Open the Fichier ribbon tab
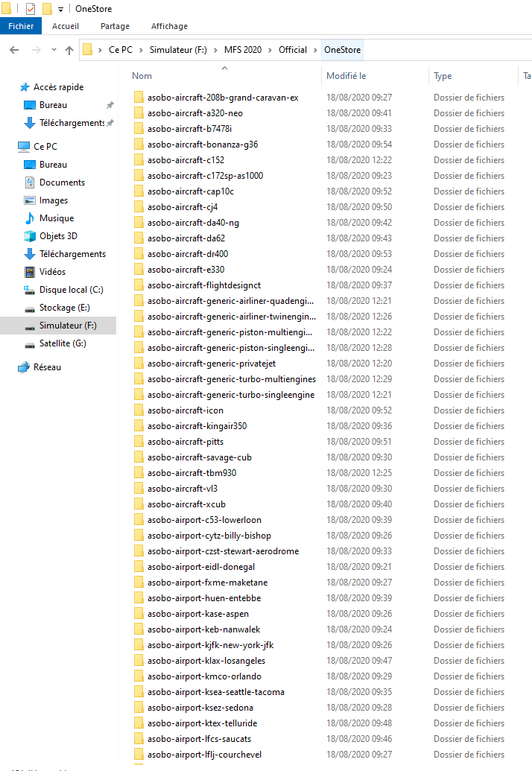This screenshot has height=771, width=532. (21, 26)
